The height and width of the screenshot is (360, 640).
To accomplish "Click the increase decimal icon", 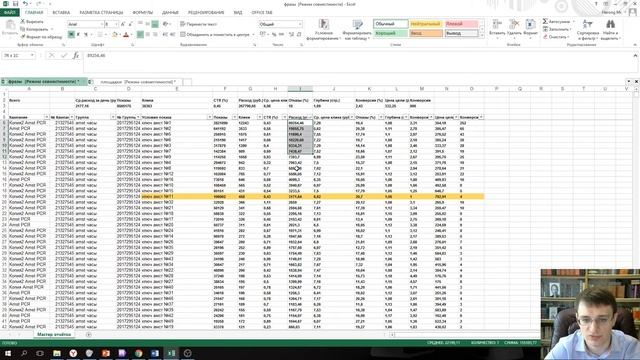I will (x=291, y=35).
